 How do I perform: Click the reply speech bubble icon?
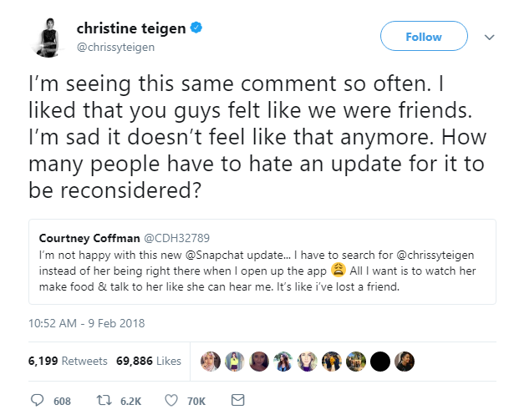(38, 401)
